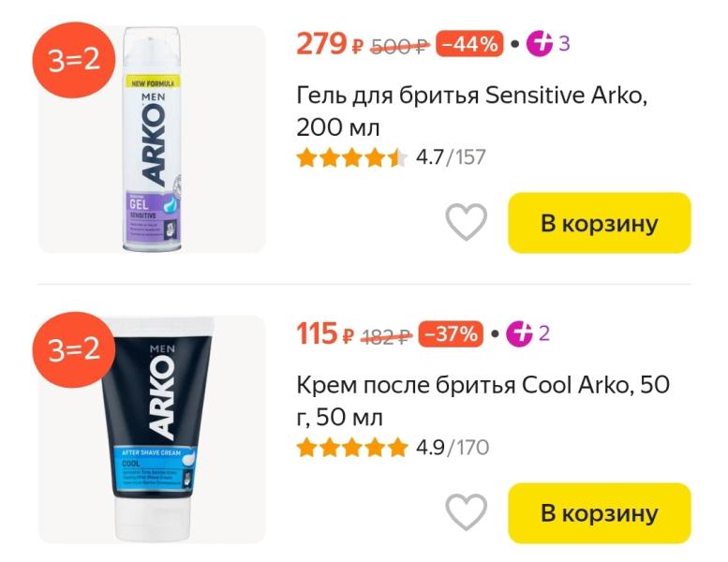Click the Plus cashback icon next to 279 ₽
The width and height of the screenshot is (728, 562).
pos(540,43)
